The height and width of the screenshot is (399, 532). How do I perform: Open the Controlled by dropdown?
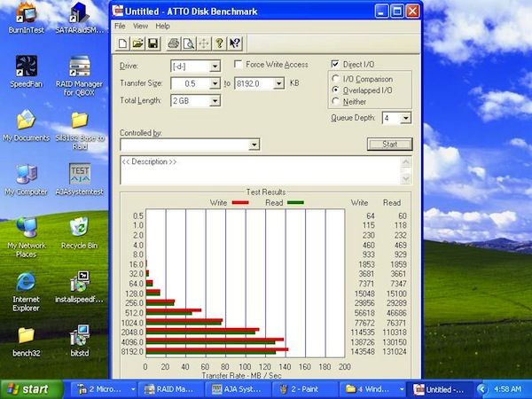coord(254,145)
